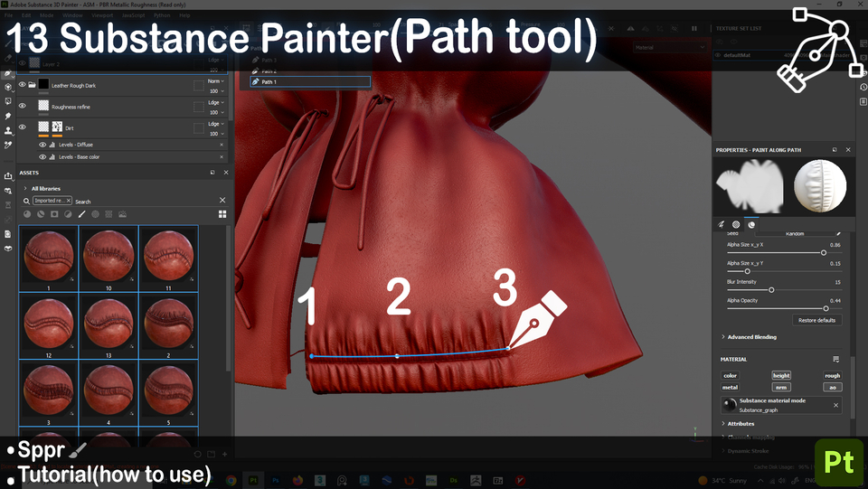Open Firefox from the Windows taskbar
868x489 pixels.
click(x=297, y=480)
